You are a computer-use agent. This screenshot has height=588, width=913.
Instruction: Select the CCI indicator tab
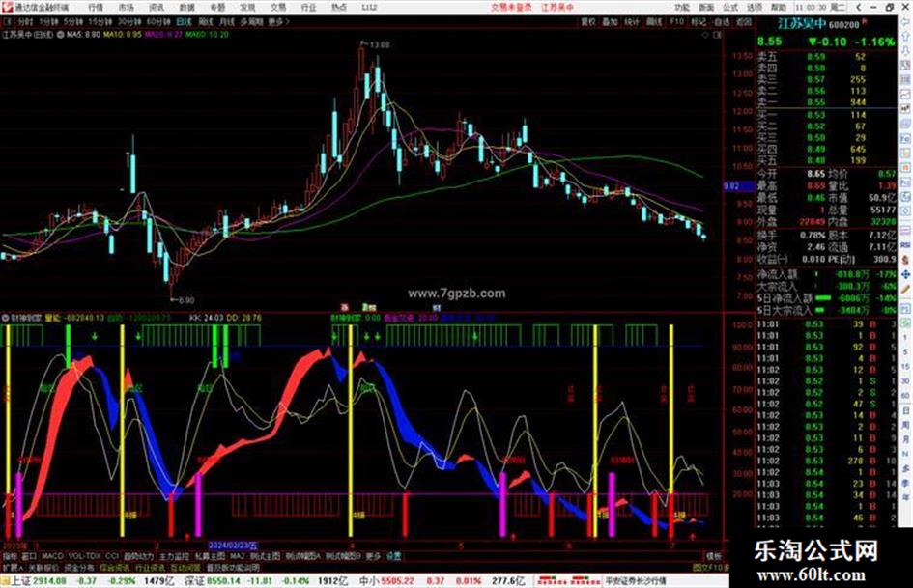point(112,556)
